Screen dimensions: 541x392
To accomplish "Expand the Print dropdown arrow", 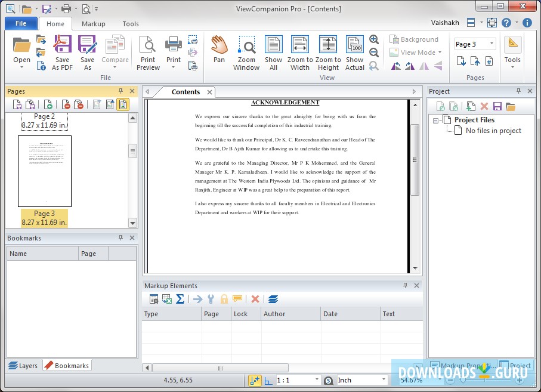I will 173,67.
